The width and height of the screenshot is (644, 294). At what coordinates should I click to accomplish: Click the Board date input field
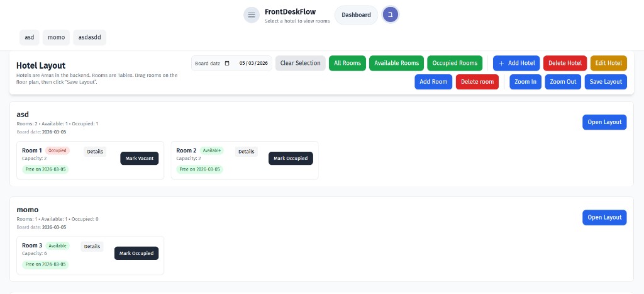tap(253, 64)
